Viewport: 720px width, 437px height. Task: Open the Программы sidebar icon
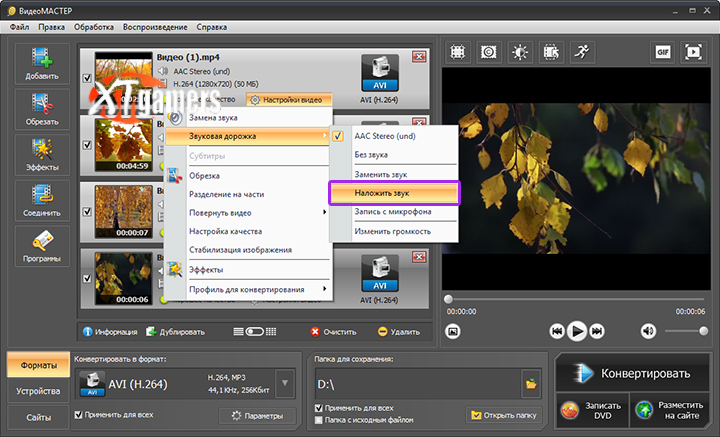tap(42, 246)
